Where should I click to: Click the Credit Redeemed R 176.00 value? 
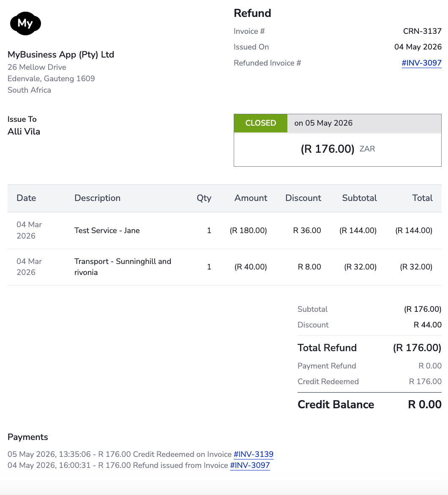[x=425, y=382]
